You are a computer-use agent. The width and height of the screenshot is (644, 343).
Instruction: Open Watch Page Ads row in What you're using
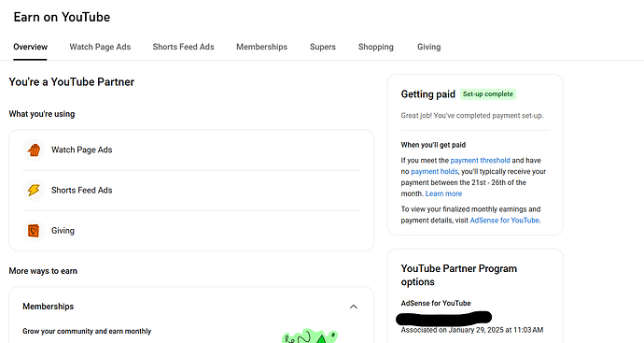(x=191, y=150)
